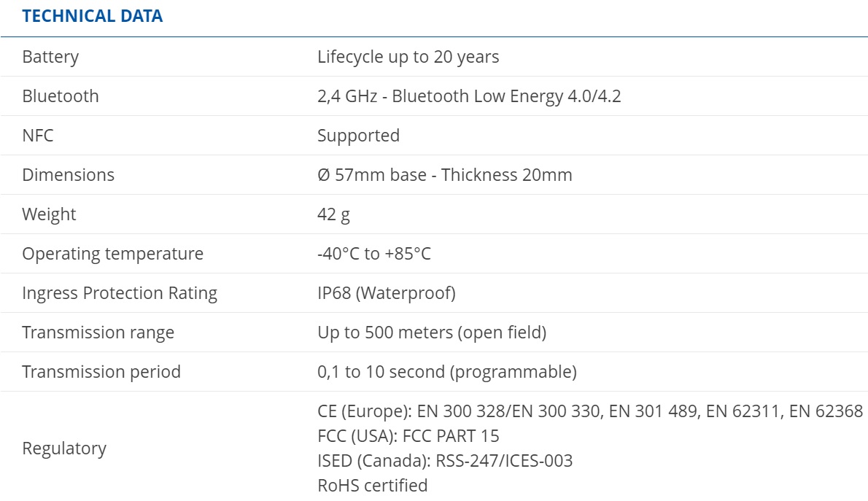Click the NFC row label
Viewport: 868px width, 501px height.
tap(38, 136)
